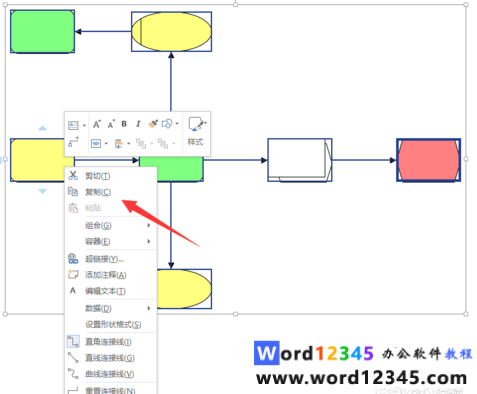Select the red hexagon shape

[429, 160]
